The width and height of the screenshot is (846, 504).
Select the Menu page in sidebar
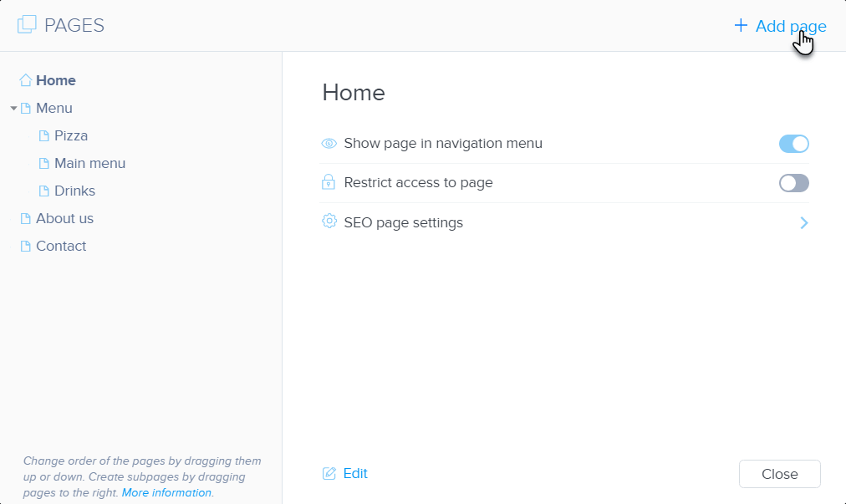pyautogui.click(x=54, y=108)
